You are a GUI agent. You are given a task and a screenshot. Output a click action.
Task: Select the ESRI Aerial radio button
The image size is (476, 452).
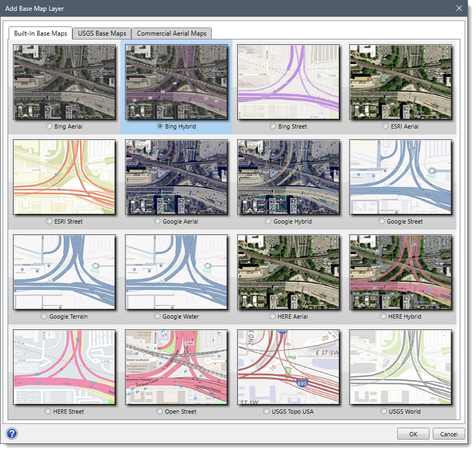pos(385,126)
